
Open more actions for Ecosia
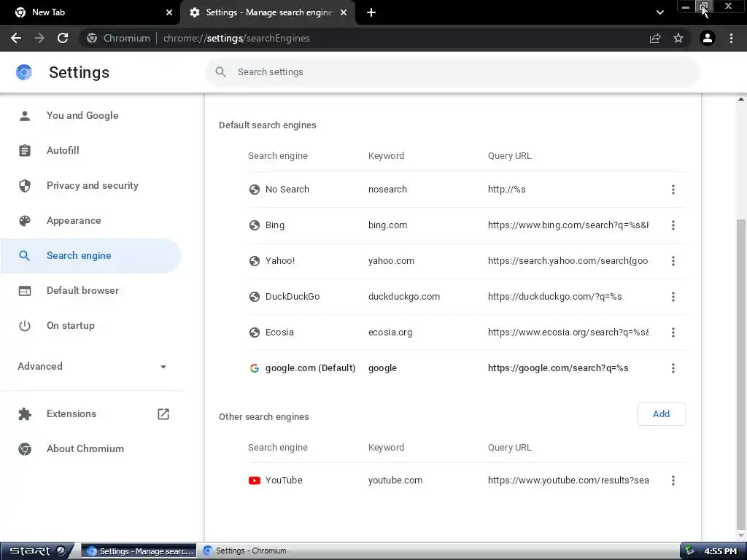coord(673,332)
